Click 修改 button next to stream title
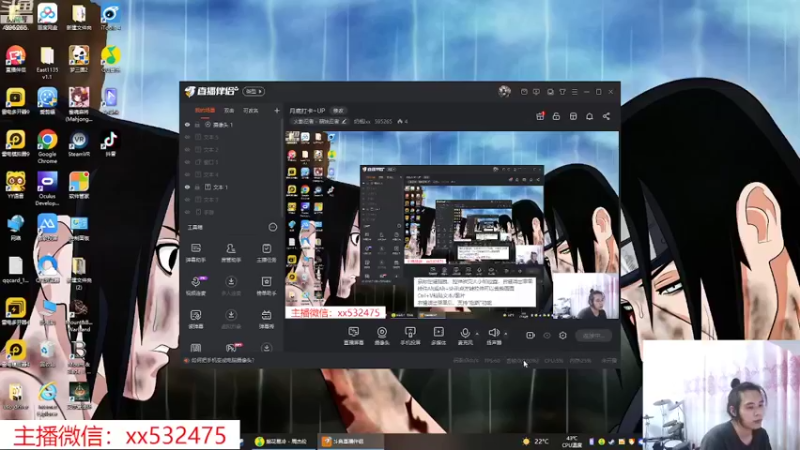The image size is (800, 450). coord(338,110)
